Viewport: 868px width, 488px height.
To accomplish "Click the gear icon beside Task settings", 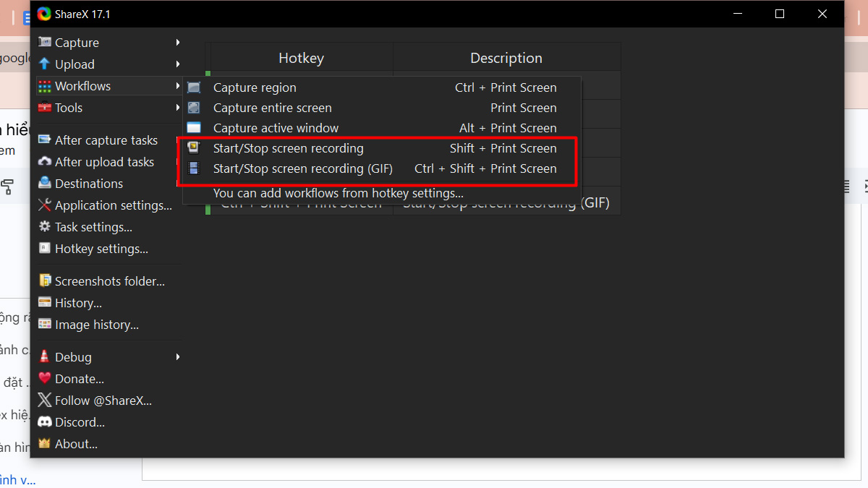I will (x=45, y=226).
